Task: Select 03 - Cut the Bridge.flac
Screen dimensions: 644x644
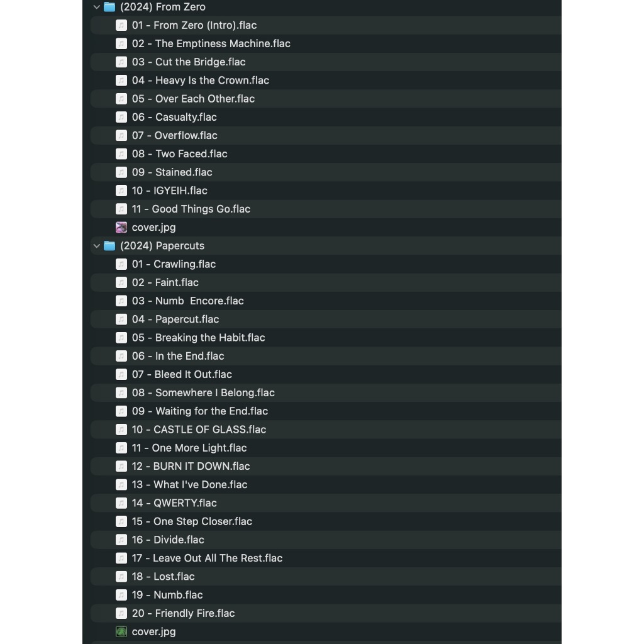Action: tap(326, 62)
